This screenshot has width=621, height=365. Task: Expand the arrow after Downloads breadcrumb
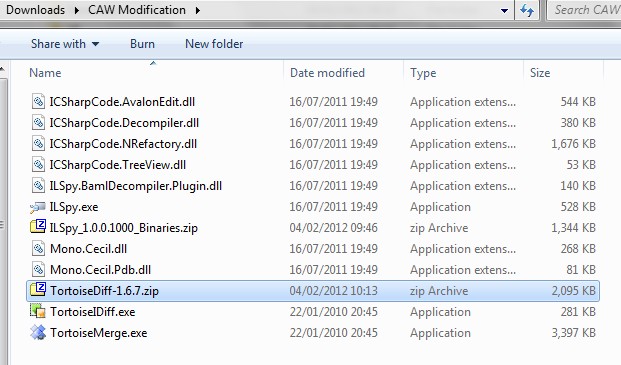point(76,10)
